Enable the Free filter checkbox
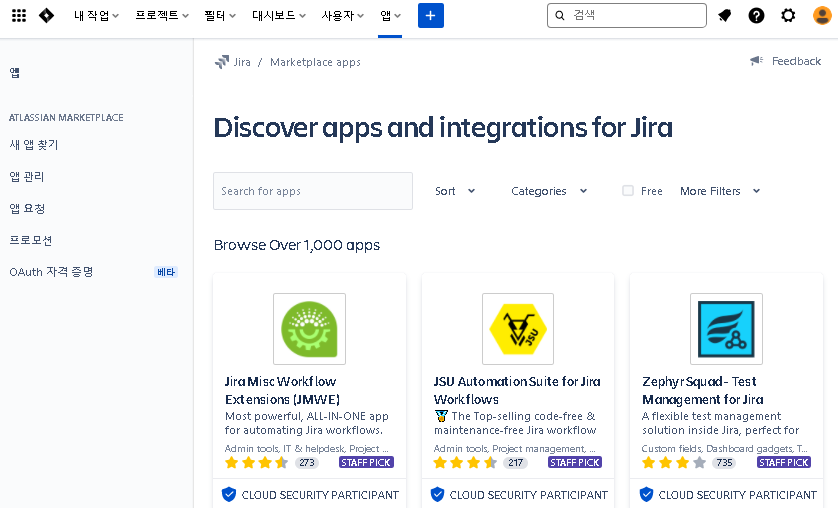This screenshot has height=508, width=838. 628,191
